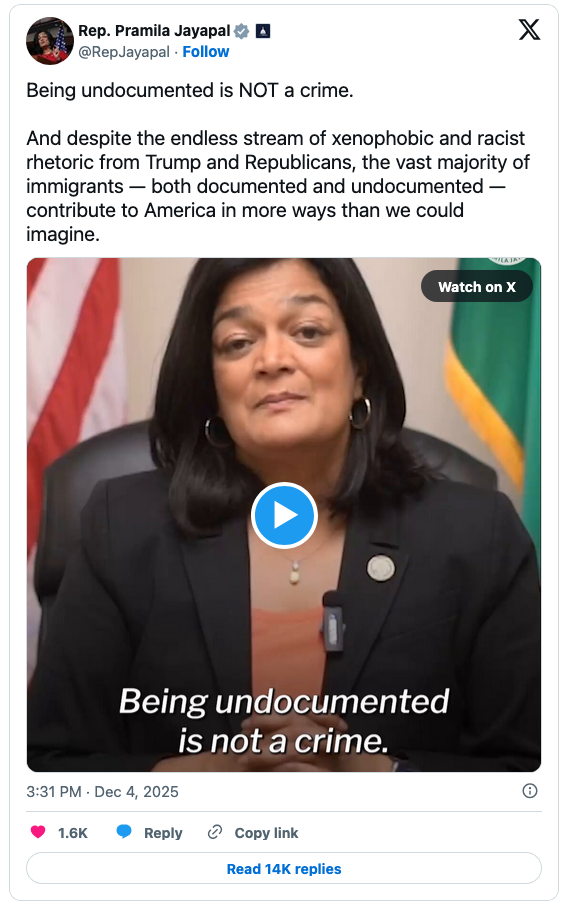Image resolution: width=568 pixels, height=908 pixels.
Task: Click the X logo icon
Action: click(529, 30)
